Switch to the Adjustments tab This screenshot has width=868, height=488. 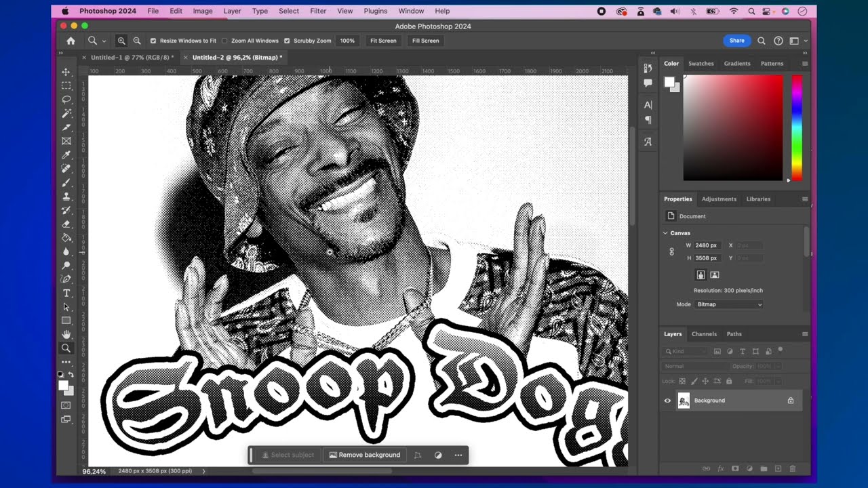pyautogui.click(x=719, y=199)
